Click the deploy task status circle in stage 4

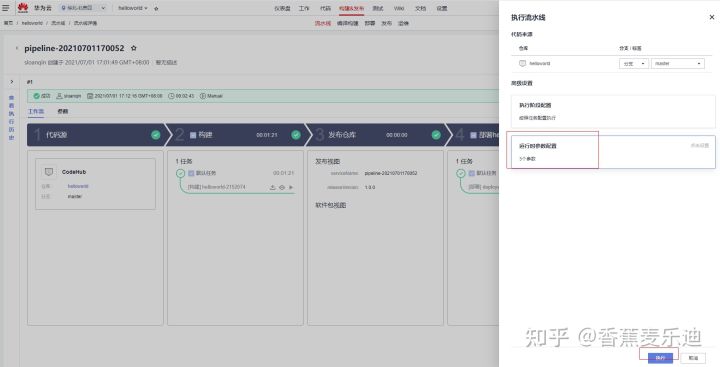[461, 173]
